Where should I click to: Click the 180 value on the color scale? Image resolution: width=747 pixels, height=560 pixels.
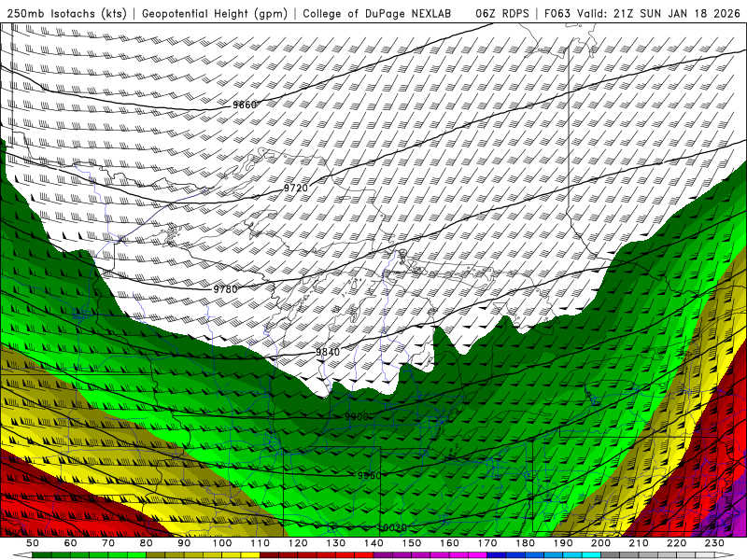point(525,543)
